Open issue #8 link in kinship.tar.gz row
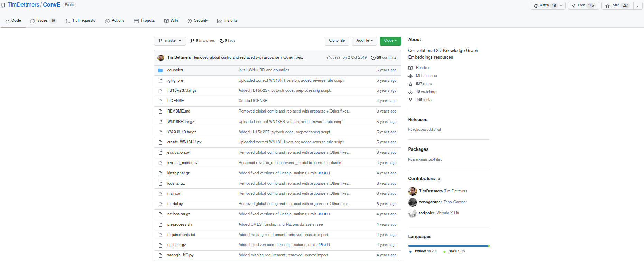Image resolution: width=644 pixels, height=262 pixels. click(x=320, y=173)
